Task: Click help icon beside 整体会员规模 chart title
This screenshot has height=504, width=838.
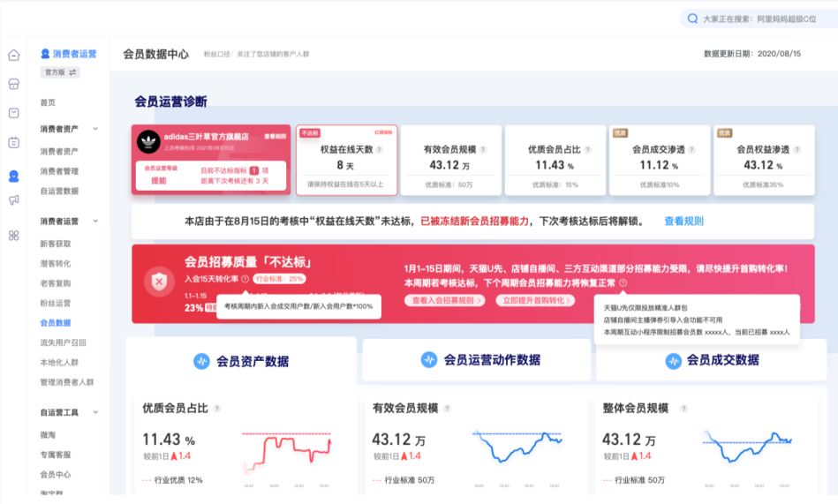Action: tap(683, 409)
